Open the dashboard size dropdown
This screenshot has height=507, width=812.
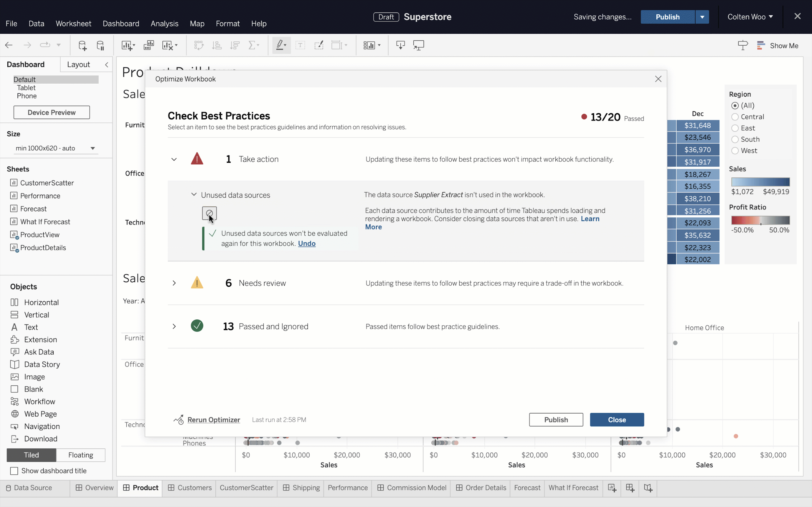92,148
